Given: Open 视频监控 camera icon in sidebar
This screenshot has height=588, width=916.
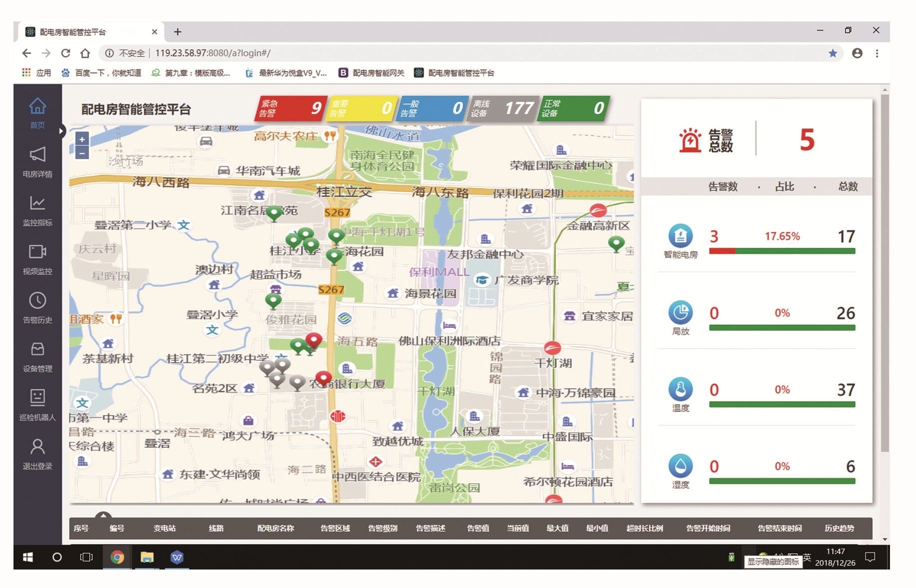Looking at the screenshot, I should 37,251.
